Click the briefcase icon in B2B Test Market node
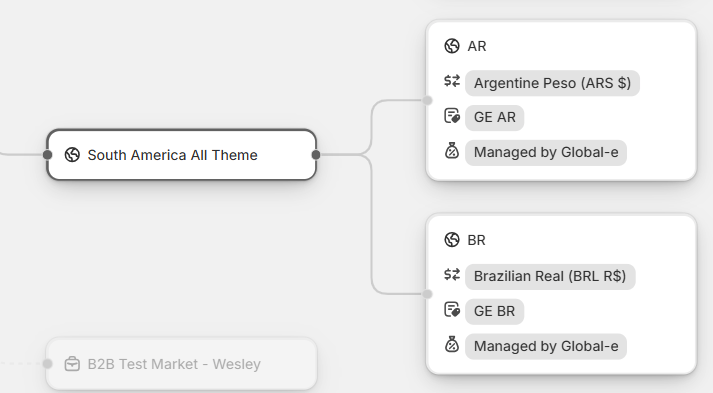This screenshot has height=393, width=713. [72, 364]
